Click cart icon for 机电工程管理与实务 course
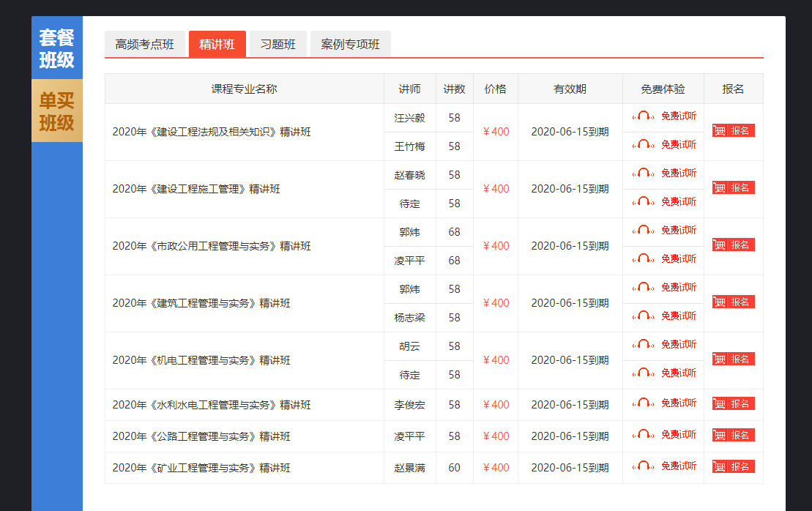 pos(719,359)
